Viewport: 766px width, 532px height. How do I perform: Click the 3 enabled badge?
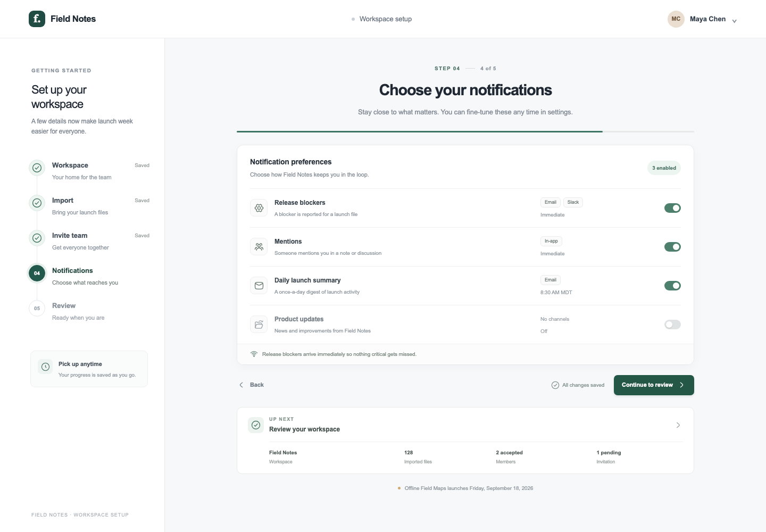pos(664,168)
